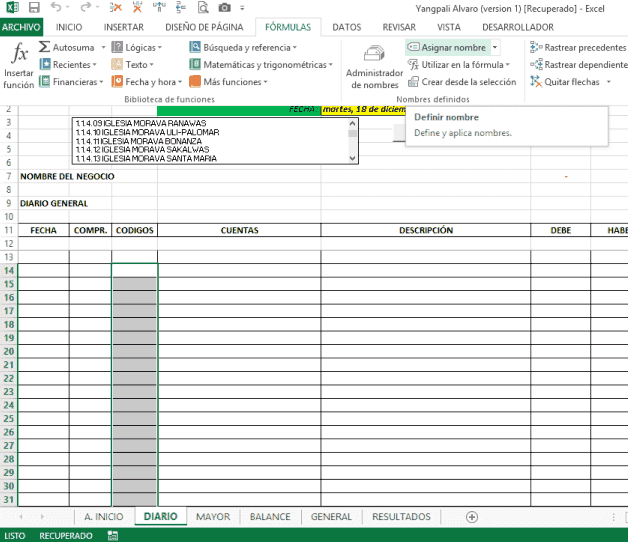Click the list box scroll down arrow

pyautogui.click(x=352, y=158)
